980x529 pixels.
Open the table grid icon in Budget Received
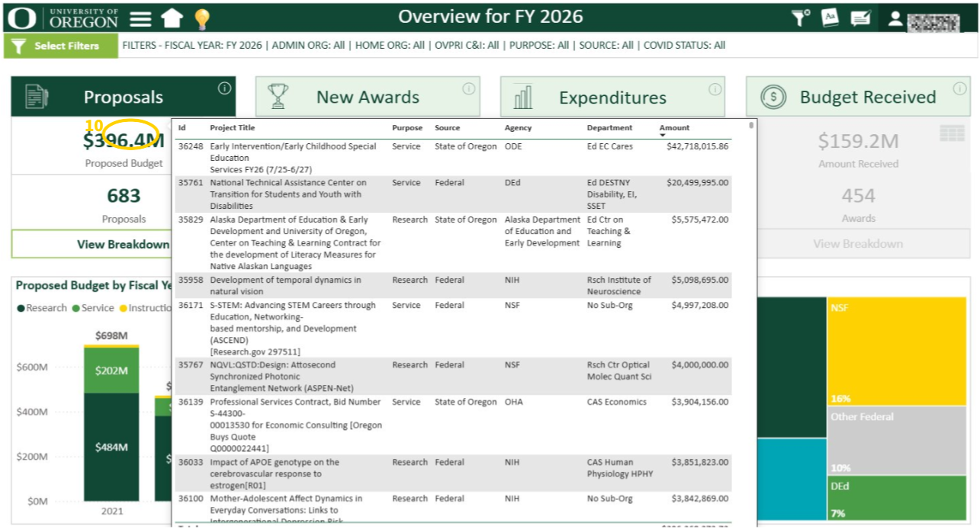952,133
